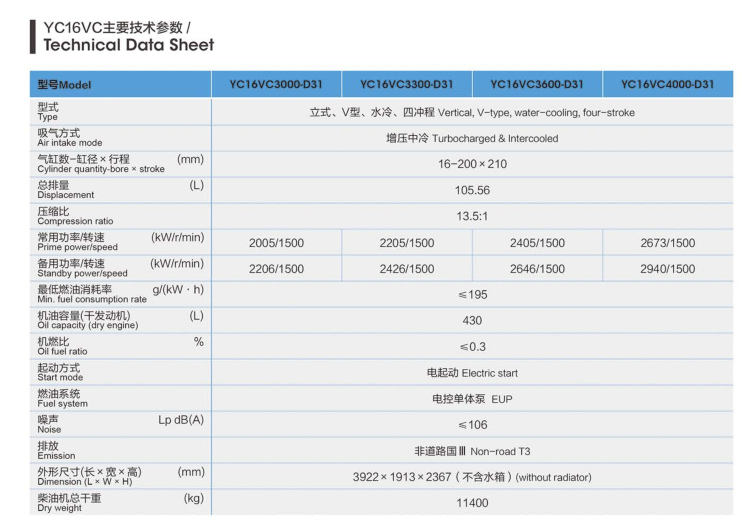Select the 'Turbocharged & Intercooled' cell

(x=472, y=138)
